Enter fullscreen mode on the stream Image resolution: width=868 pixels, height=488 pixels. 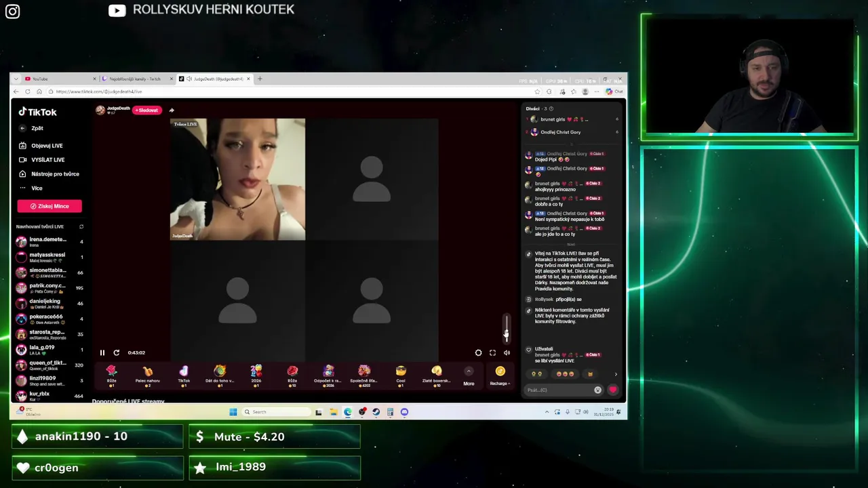click(x=493, y=352)
